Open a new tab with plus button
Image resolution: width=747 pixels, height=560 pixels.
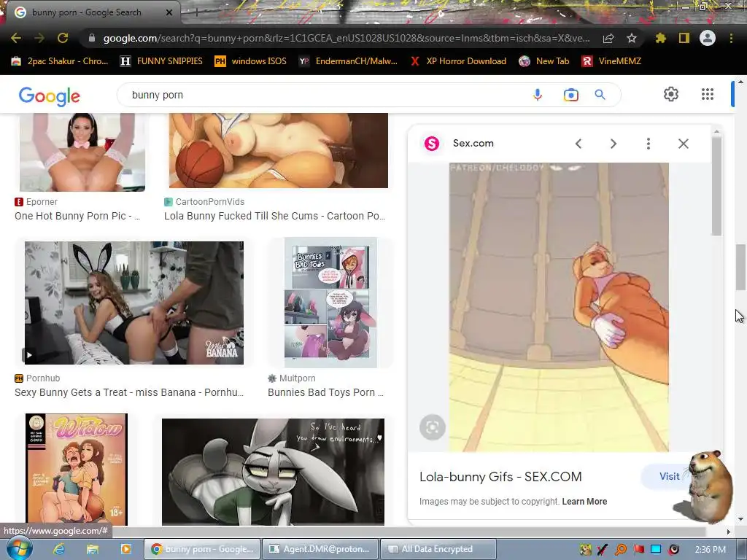tap(196, 13)
